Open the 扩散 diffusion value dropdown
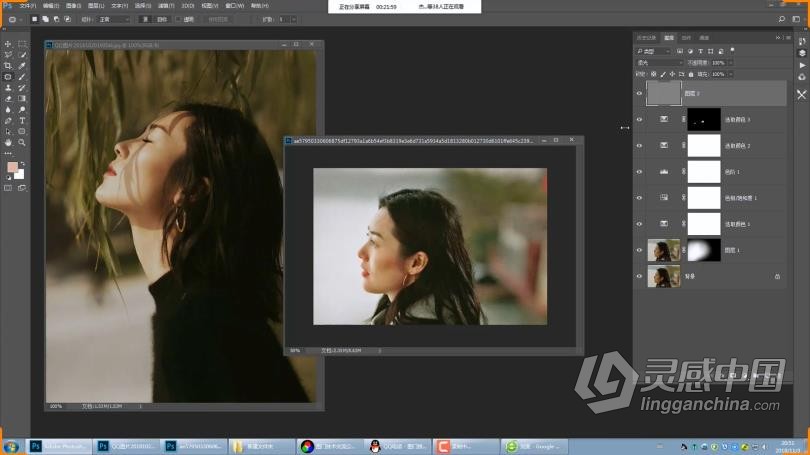This screenshot has width=810, height=455. [x=293, y=19]
